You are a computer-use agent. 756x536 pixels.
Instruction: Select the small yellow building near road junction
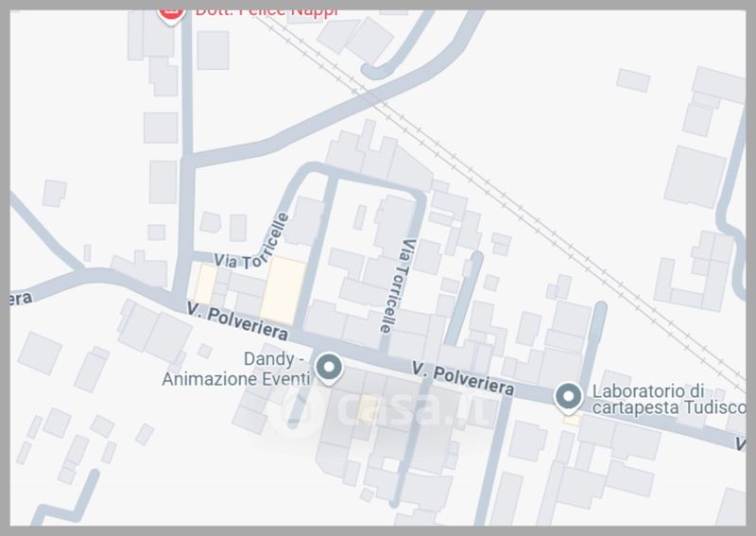205,284
